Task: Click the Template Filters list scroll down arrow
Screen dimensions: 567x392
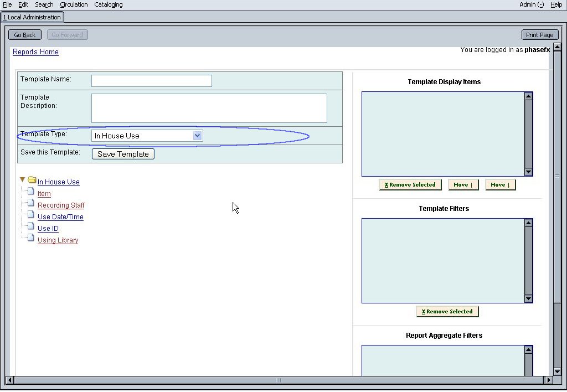Action: click(x=528, y=299)
